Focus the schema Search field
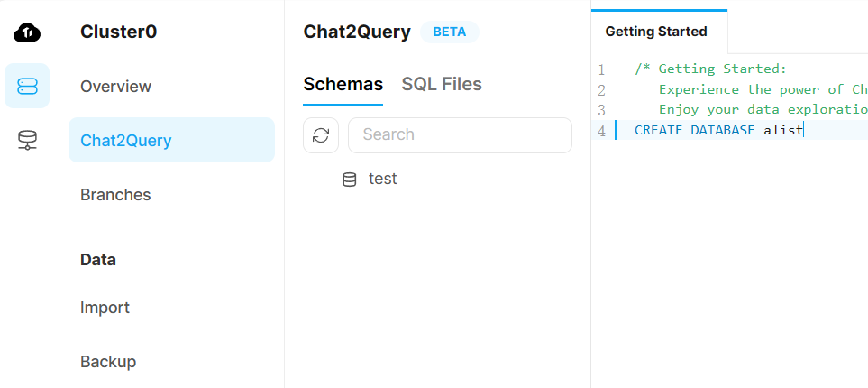Screen dimensions: 868x388 point(460,135)
